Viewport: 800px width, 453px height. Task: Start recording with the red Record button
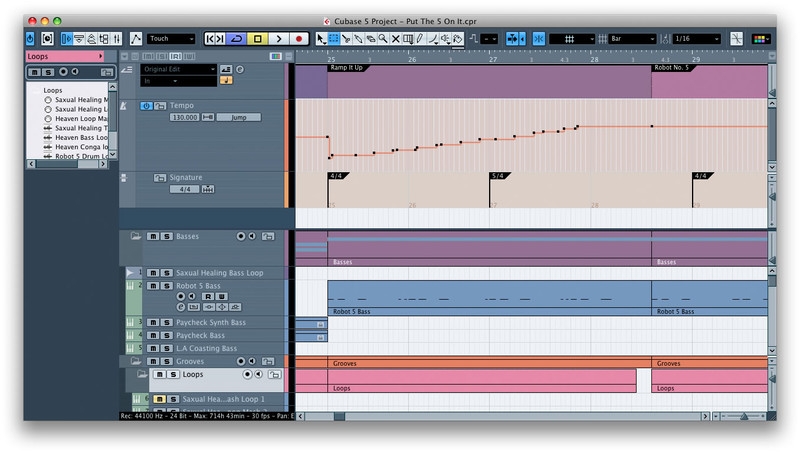(299, 39)
